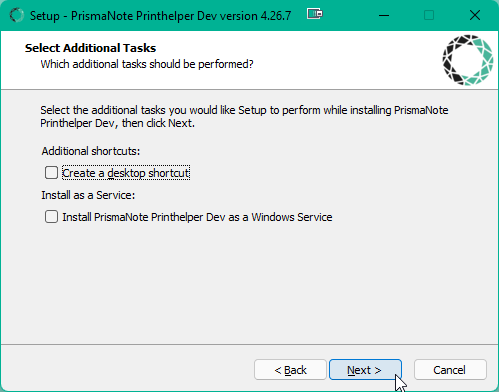
Task: Click the instruction paragraph about additional tasks
Action: coord(244,117)
